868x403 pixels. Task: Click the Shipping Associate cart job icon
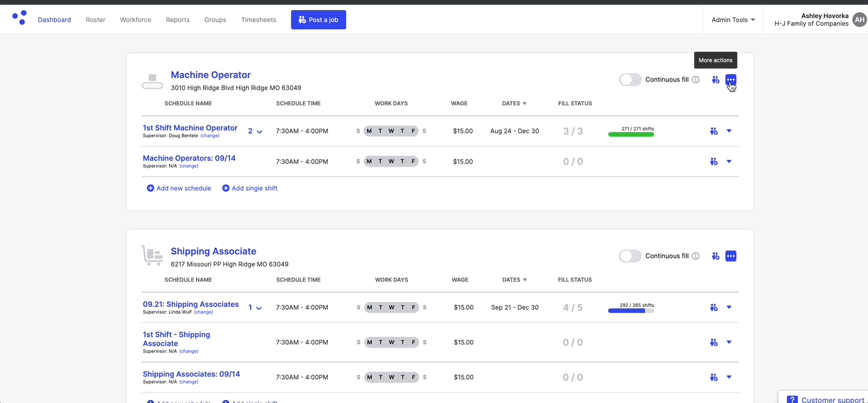152,255
